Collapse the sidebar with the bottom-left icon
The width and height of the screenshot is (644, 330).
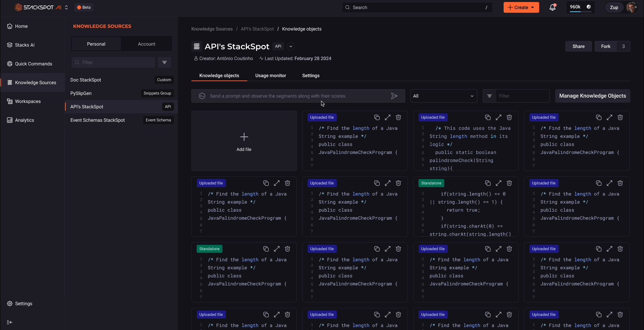tap(9, 322)
